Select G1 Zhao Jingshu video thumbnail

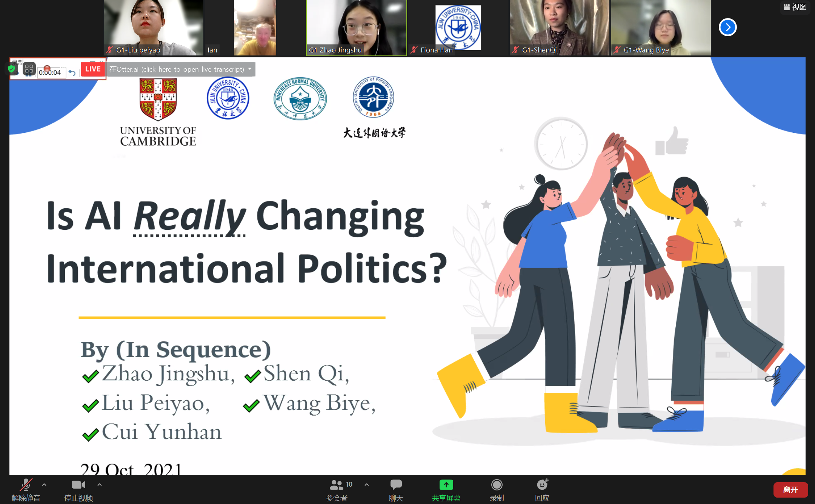pyautogui.click(x=356, y=28)
